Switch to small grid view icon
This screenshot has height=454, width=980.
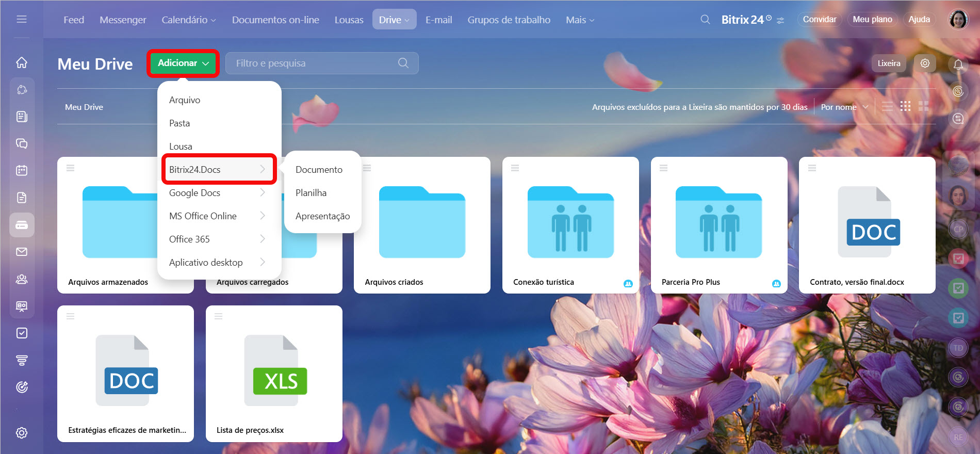(x=905, y=106)
